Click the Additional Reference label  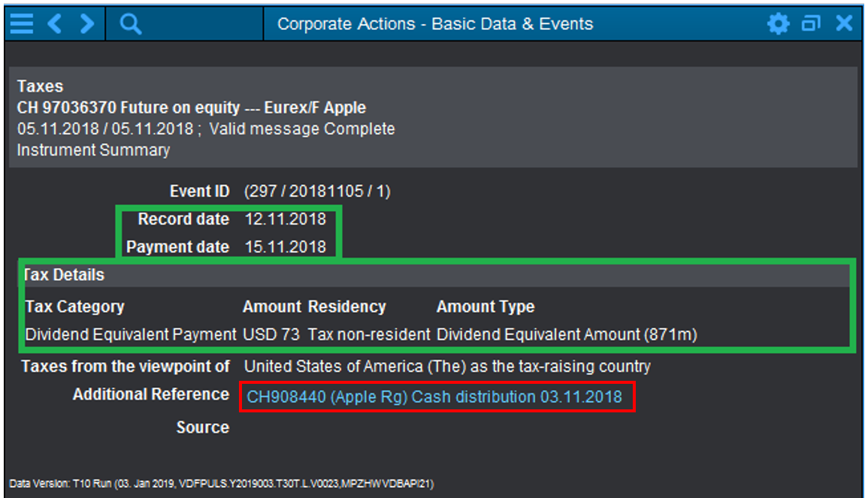[x=151, y=394]
